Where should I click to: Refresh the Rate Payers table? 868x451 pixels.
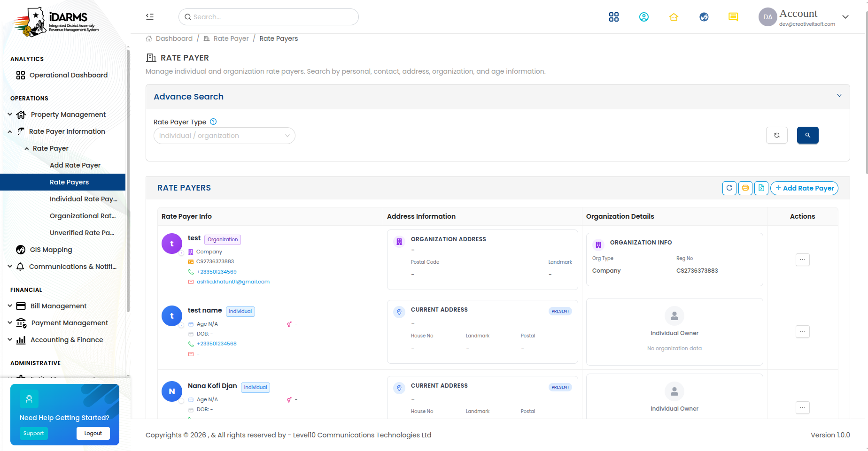tap(729, 188)
